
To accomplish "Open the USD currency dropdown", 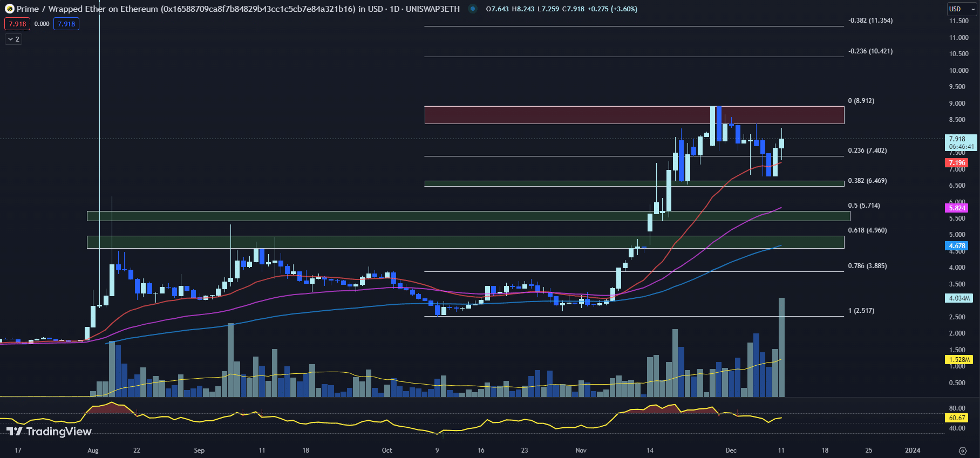I will click(x=961, y=9).
